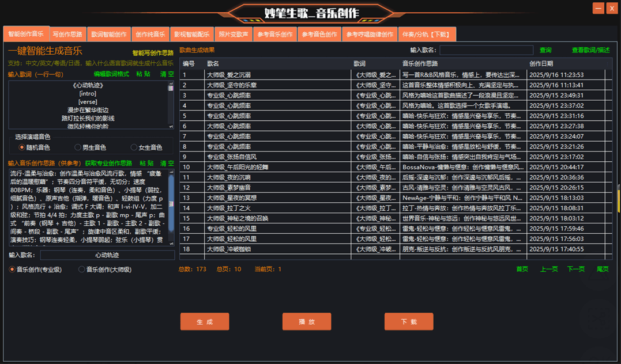Screen dimensions: 621x364
Task: Click the song name search field above the table
Action: click(x=486, y=50)
